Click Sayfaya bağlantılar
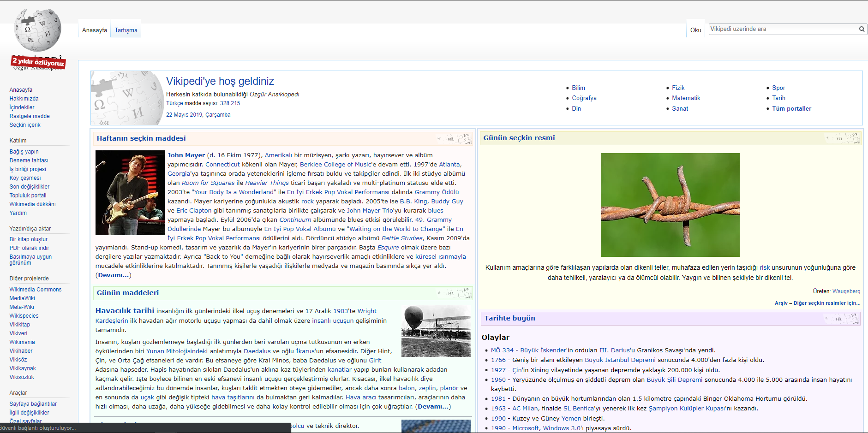 (33, 404)
